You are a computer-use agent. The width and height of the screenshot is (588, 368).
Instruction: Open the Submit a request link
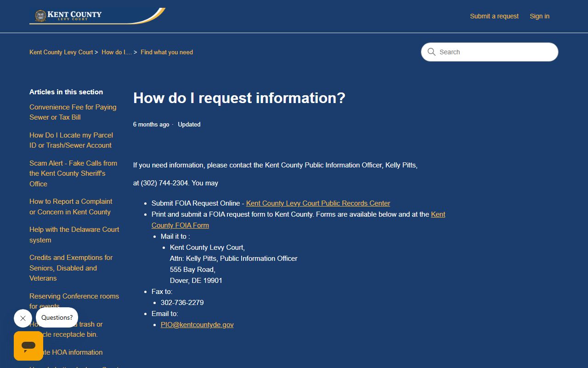(494, 16)
